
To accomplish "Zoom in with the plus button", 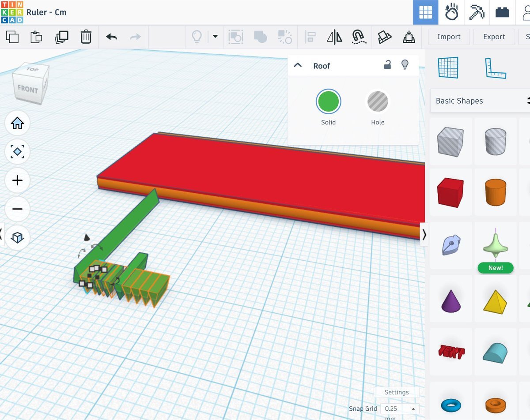I will [x=17, y=180].
